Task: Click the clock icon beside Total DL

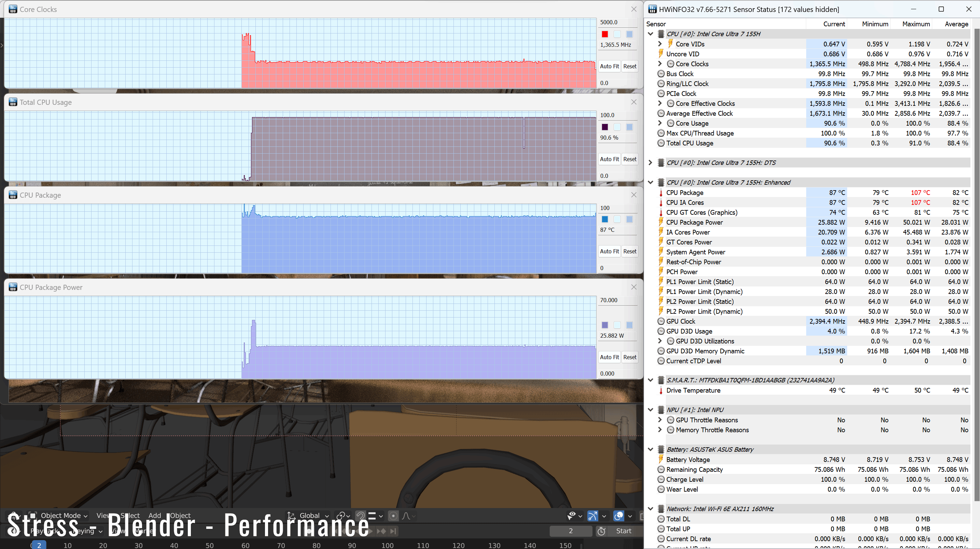Action: tap(661, 519)
